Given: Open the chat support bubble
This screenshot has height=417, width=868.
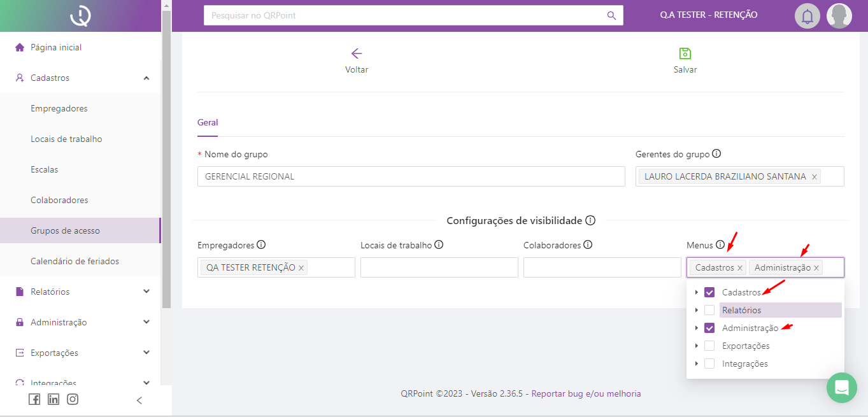Looking at the screenshot, I should coord(842,387).
